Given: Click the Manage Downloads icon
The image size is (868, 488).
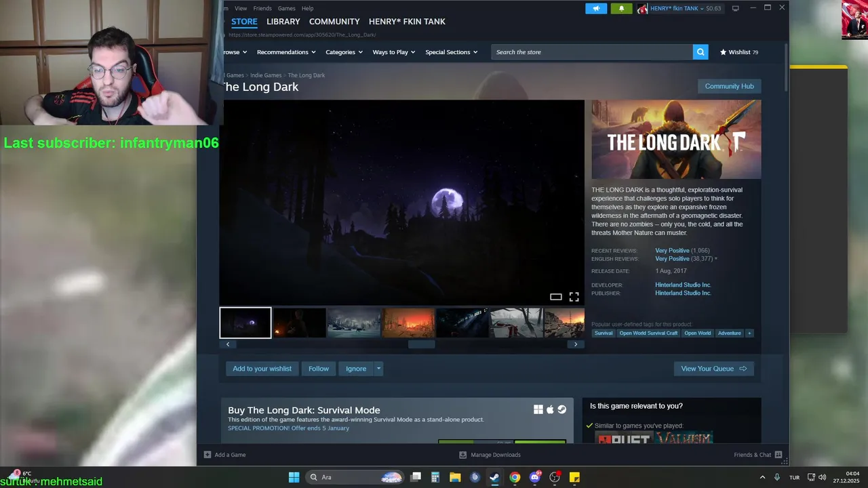Looking at the screenshot, I should pos(462,455).
